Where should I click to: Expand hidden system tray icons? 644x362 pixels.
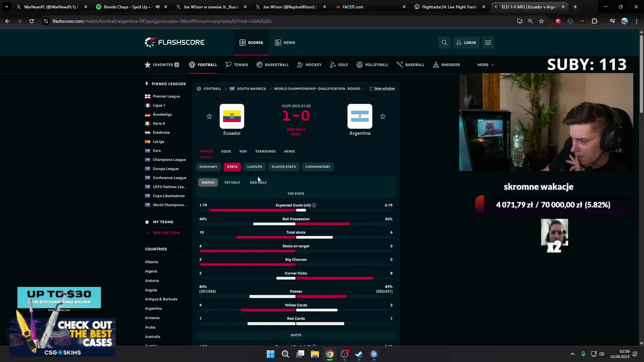pyautogui.click(x=572, y=354)
